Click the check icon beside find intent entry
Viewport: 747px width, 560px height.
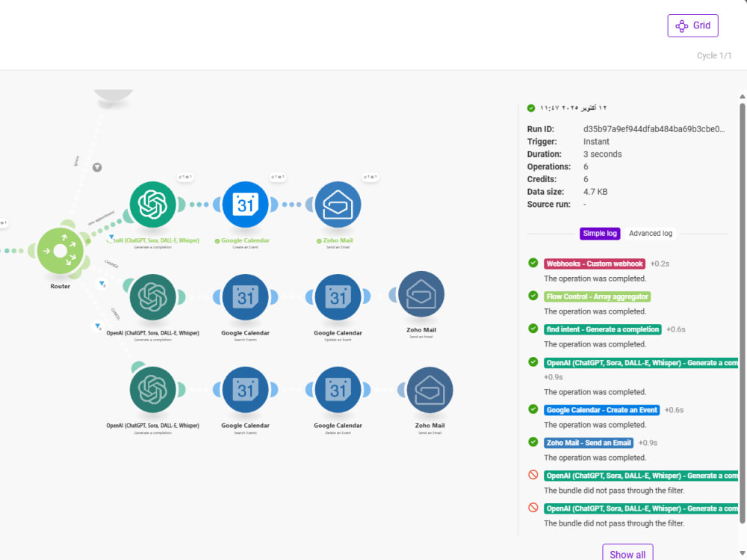pos(533,329)
